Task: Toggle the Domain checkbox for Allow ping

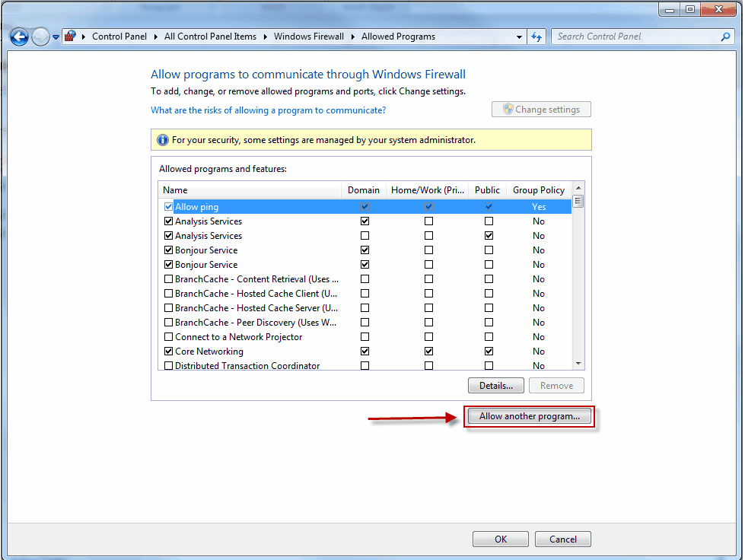Action: (x=365, y=207)
